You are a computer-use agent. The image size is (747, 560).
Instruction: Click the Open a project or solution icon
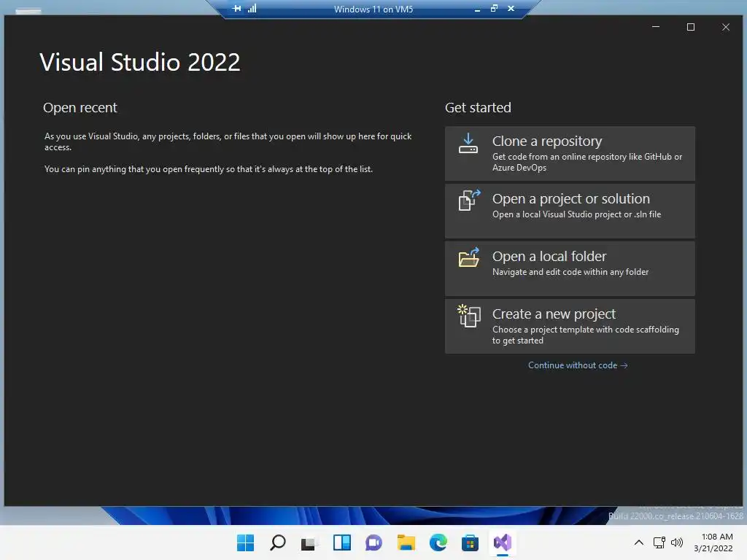coord(469,201)
